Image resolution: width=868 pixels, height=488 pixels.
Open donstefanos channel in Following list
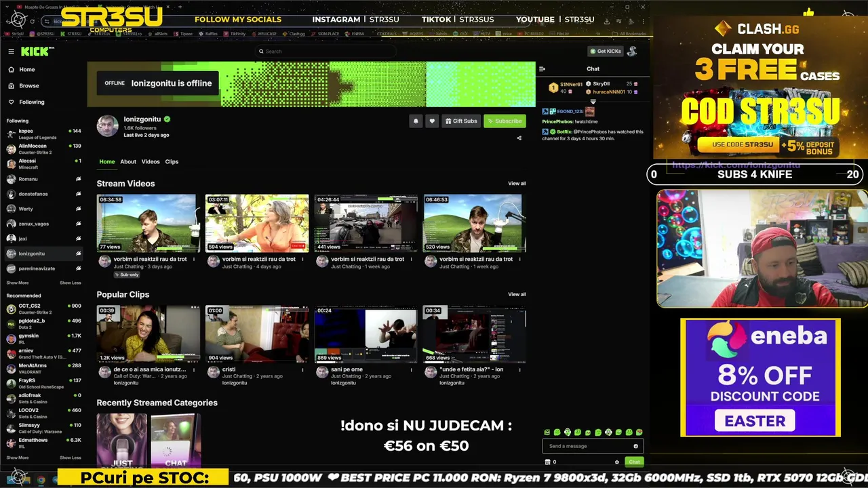43,194
